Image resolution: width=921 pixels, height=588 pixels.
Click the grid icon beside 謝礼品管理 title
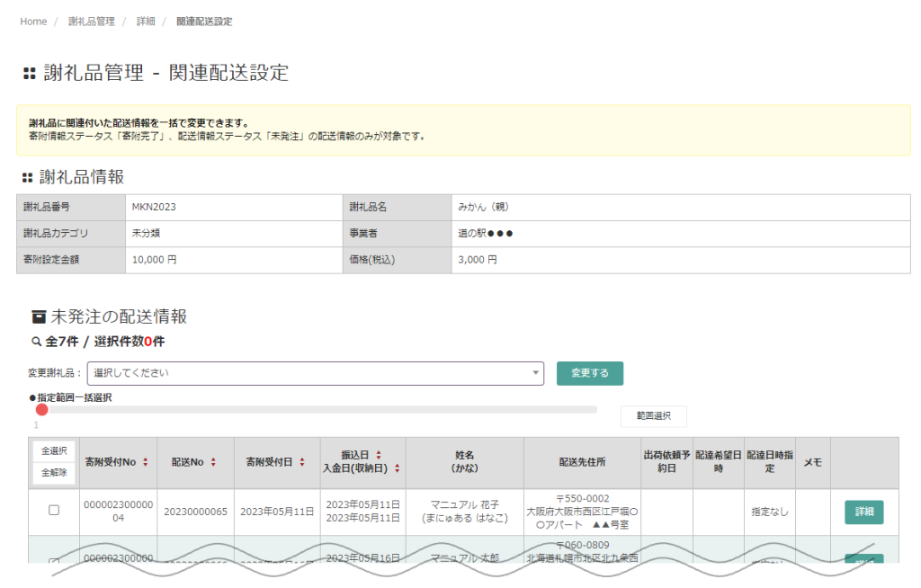(x=29, y=74)
